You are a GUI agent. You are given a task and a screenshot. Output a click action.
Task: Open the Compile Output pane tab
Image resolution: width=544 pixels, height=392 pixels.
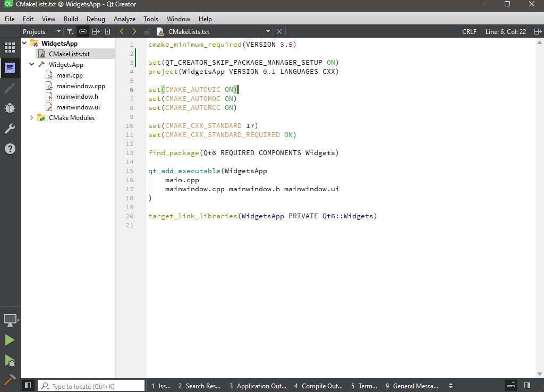pos(318,386)
